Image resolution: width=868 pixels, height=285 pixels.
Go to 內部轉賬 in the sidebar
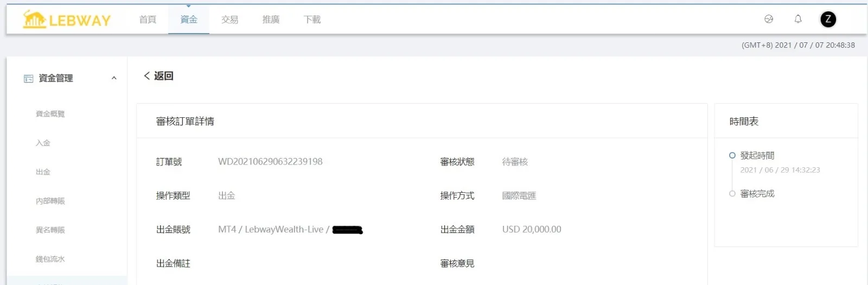point(50,201)
